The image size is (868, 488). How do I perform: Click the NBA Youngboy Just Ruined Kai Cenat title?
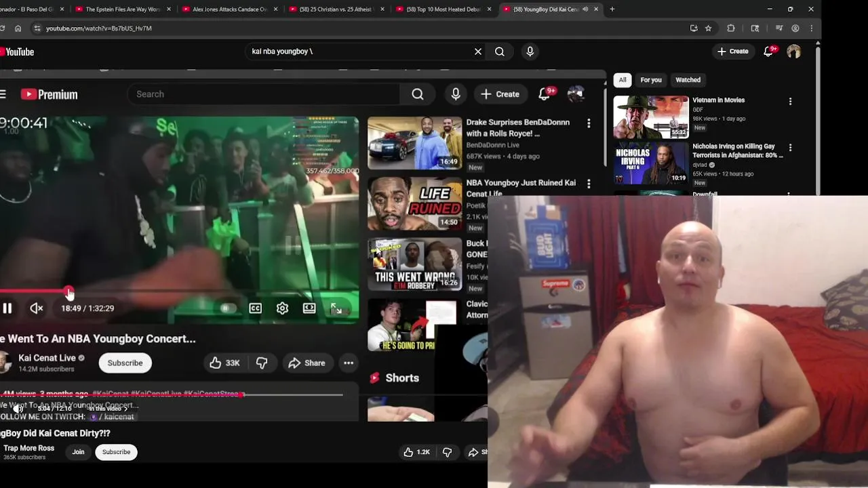coord(521,188)
